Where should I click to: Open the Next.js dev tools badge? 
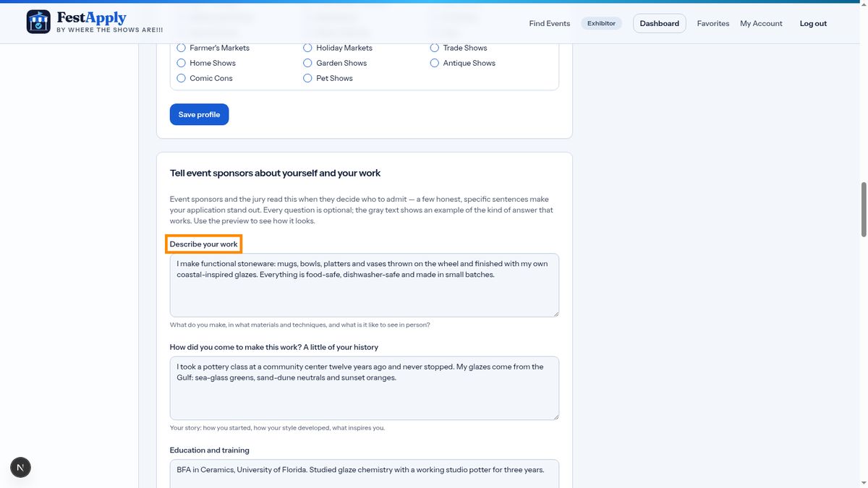(20, 467)
